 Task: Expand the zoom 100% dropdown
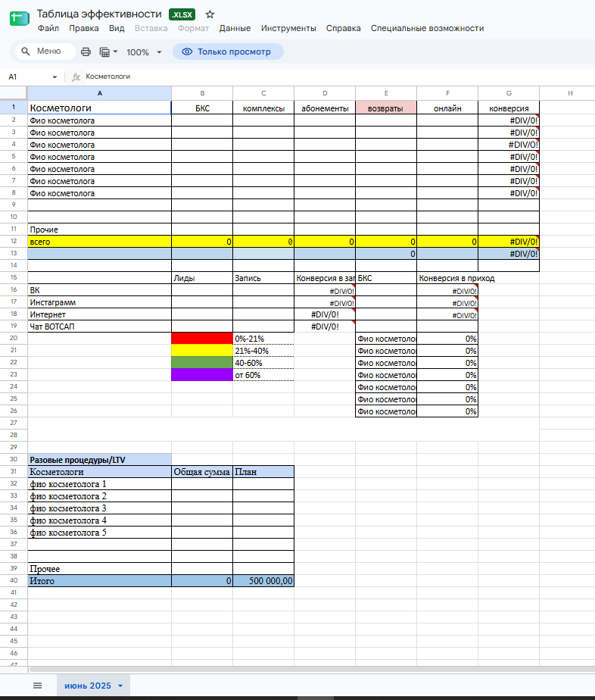coord(159,52)
